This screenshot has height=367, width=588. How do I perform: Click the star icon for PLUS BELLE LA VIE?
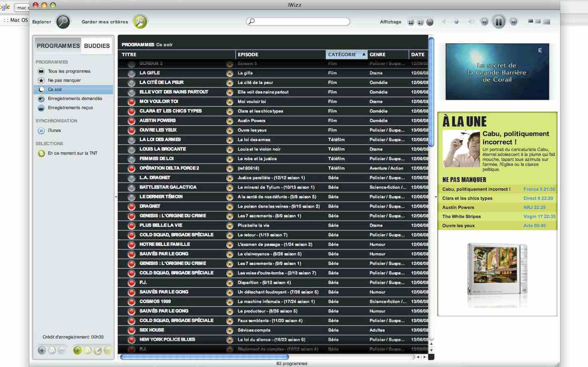coord(230,226)
